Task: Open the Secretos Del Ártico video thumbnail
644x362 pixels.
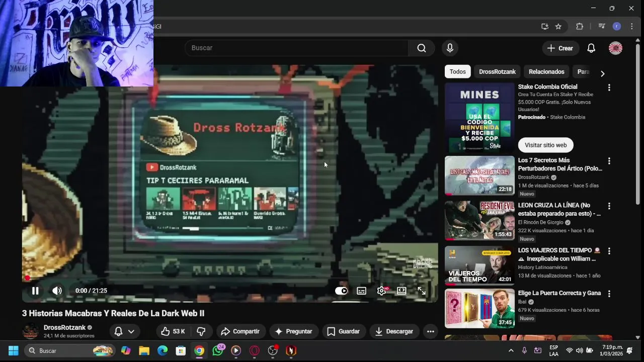Action: pos(479,175)
